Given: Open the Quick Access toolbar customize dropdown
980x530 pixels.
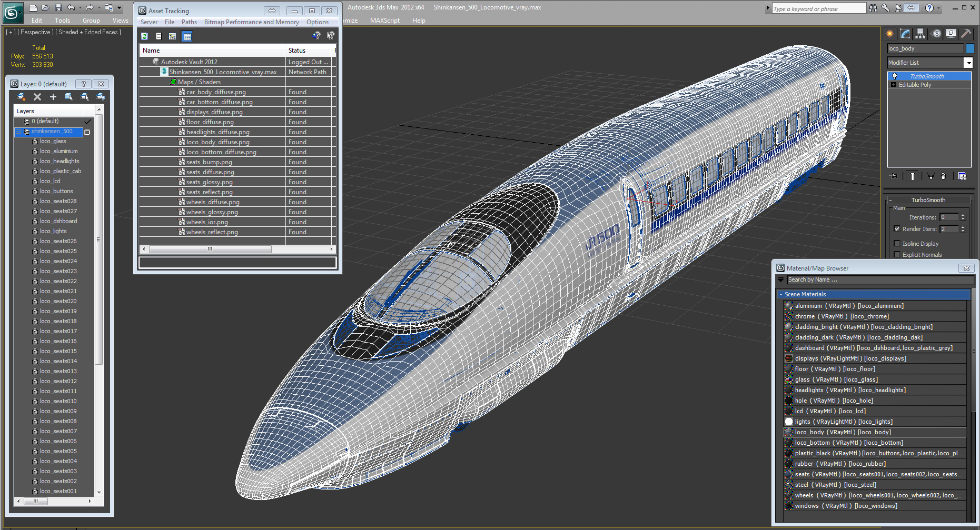Looking at the screenshot, I should pos(120,7).
